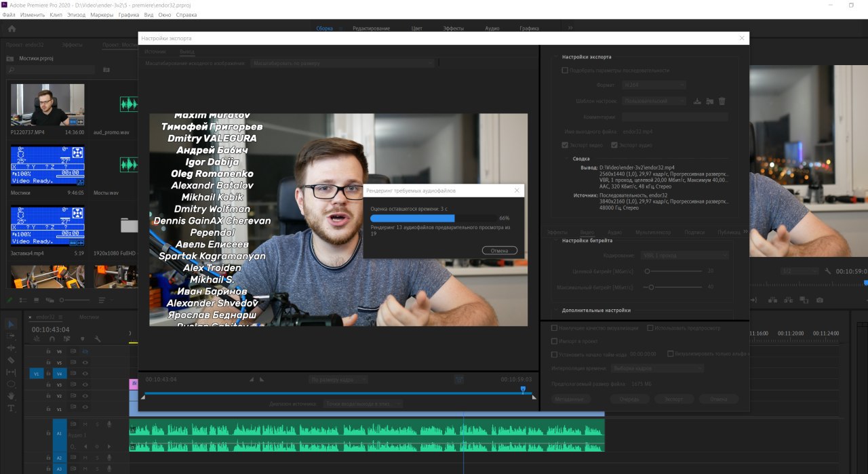Hide video track V6 eye toggle

point(85,351)
